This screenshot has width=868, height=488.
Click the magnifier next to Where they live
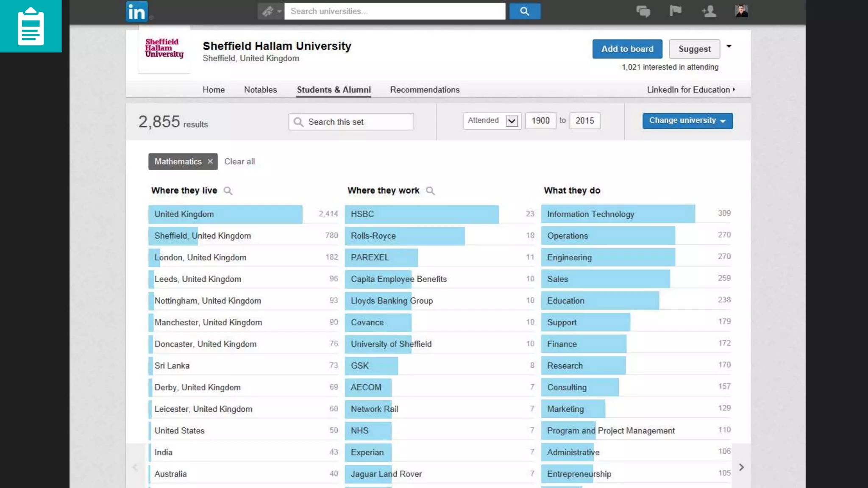[228, 191]
